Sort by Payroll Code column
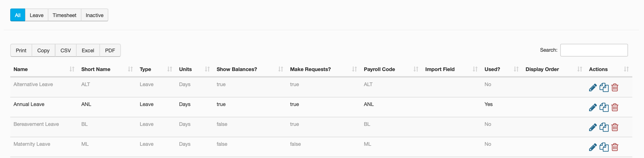The height and width of the screenshot is (158, 644). pyautogui.click(x=379, y=69)
